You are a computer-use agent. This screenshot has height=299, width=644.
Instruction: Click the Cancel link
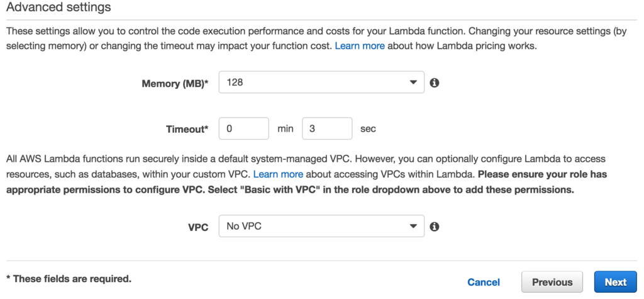tap(484, 282)
